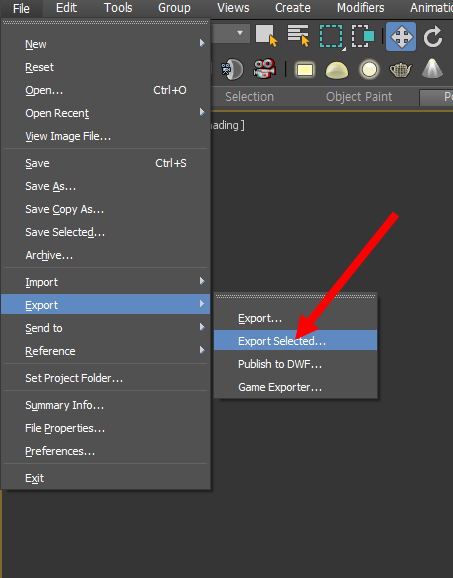Open the Animation menu

(431, 8)
